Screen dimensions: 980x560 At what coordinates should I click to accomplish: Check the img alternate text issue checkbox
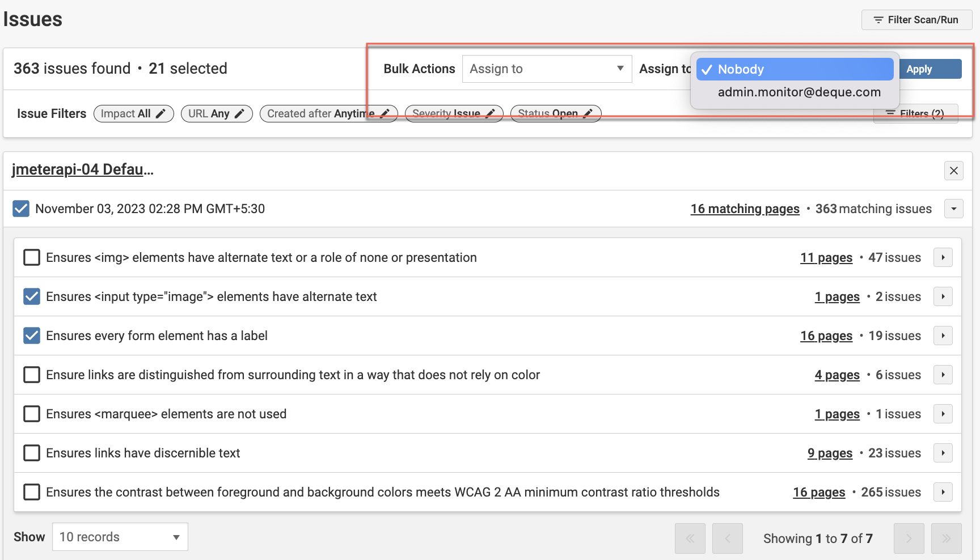32,258
